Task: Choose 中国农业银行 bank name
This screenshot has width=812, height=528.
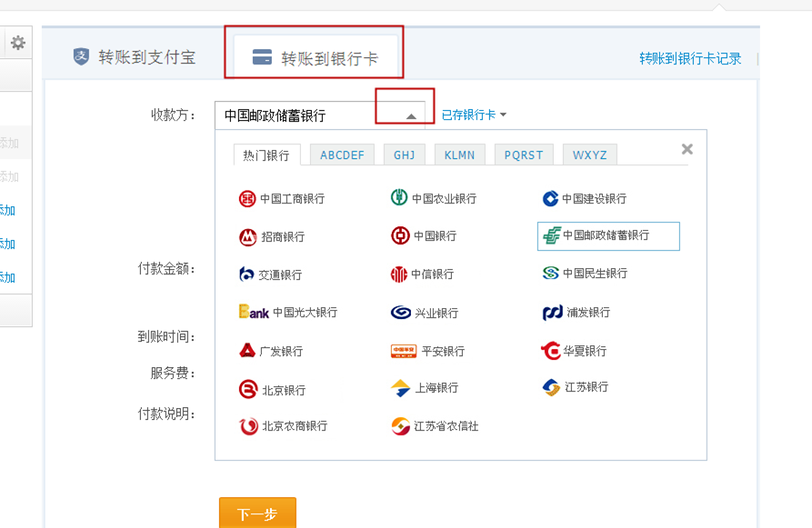Action: click(445, 199)
